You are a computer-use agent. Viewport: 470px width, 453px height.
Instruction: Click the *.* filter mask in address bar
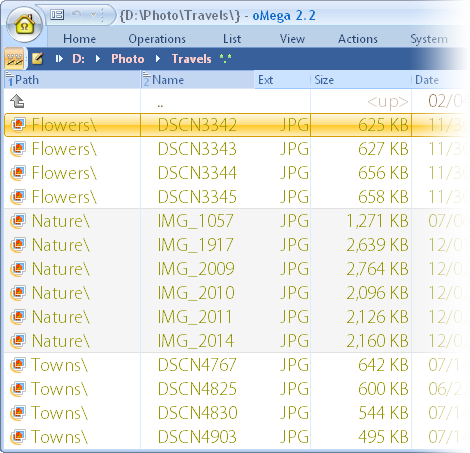point(225,59)
